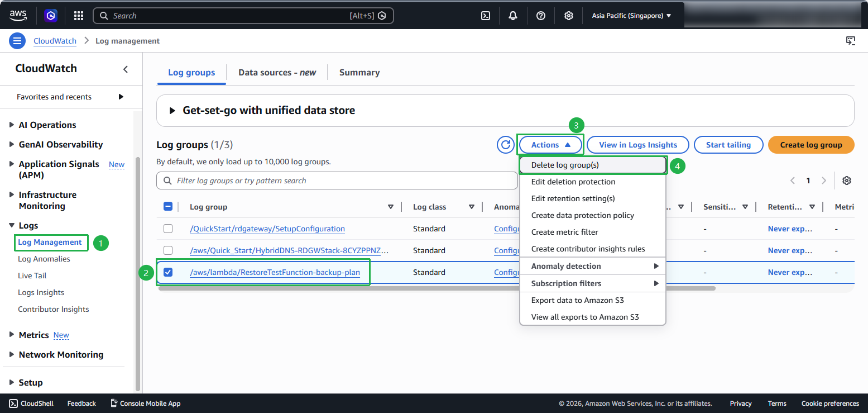Toggle the hamburger navigation menu
Image resolution: width=868 pixels, height=413 pixels.
[17, 41]
